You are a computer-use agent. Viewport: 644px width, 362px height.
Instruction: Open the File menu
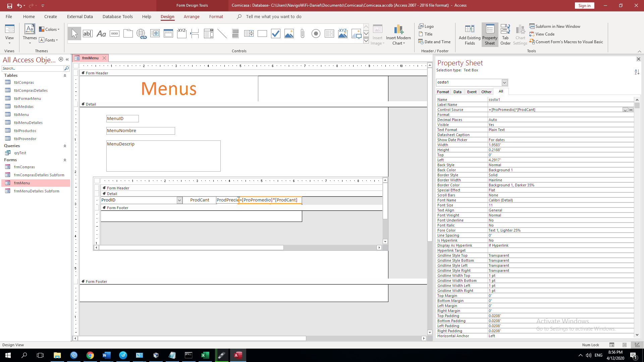[x=9, y=17]
